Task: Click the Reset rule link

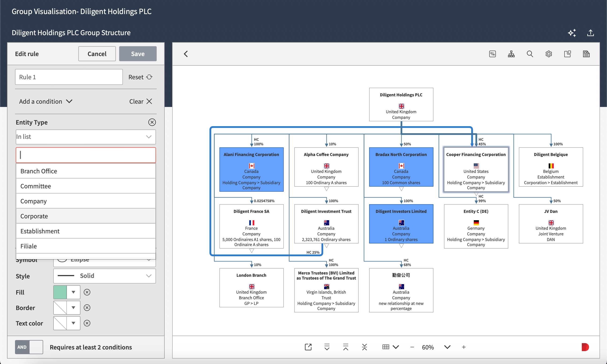Action: 140,77
